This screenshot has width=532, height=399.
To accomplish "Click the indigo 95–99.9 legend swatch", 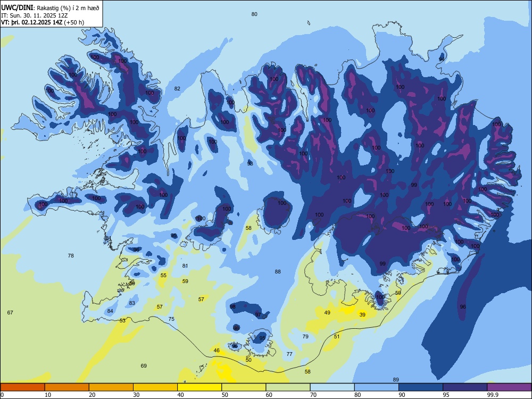I will [465, 387].
